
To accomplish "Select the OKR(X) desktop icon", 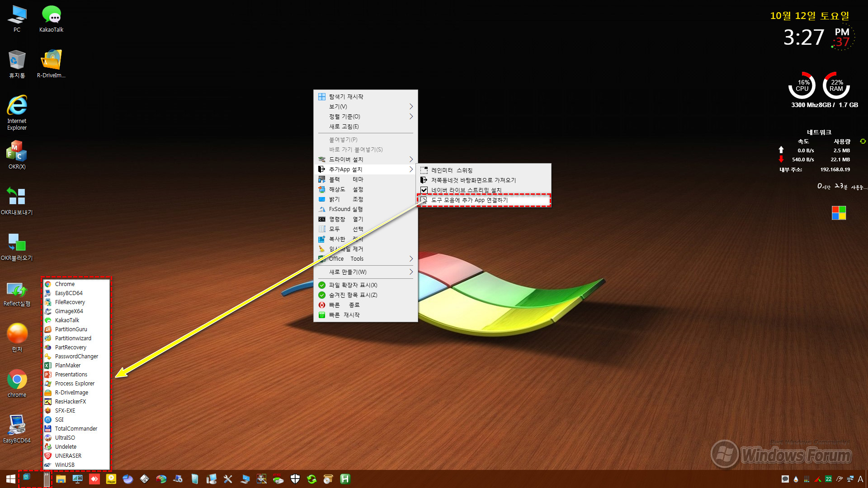I will point(17,155).
